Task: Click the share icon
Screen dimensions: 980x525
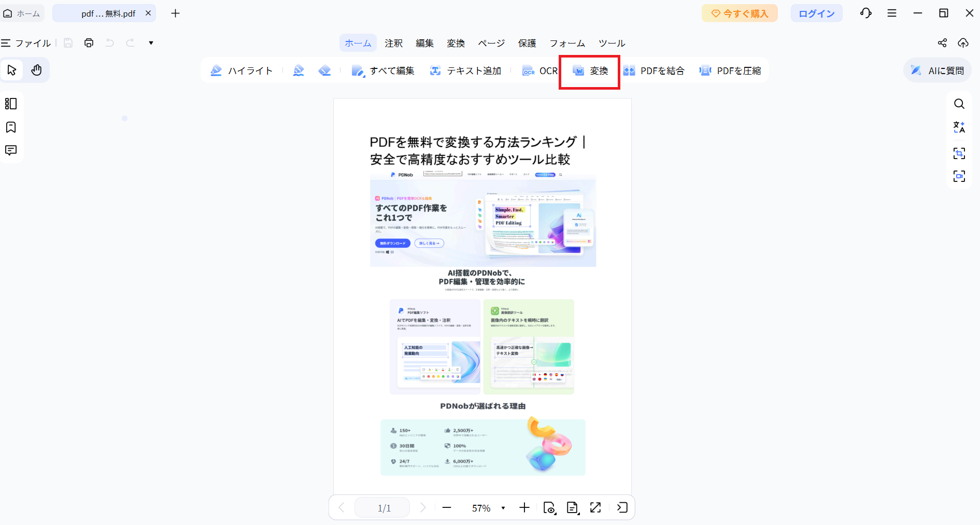Action: click(x=942, y=43)
